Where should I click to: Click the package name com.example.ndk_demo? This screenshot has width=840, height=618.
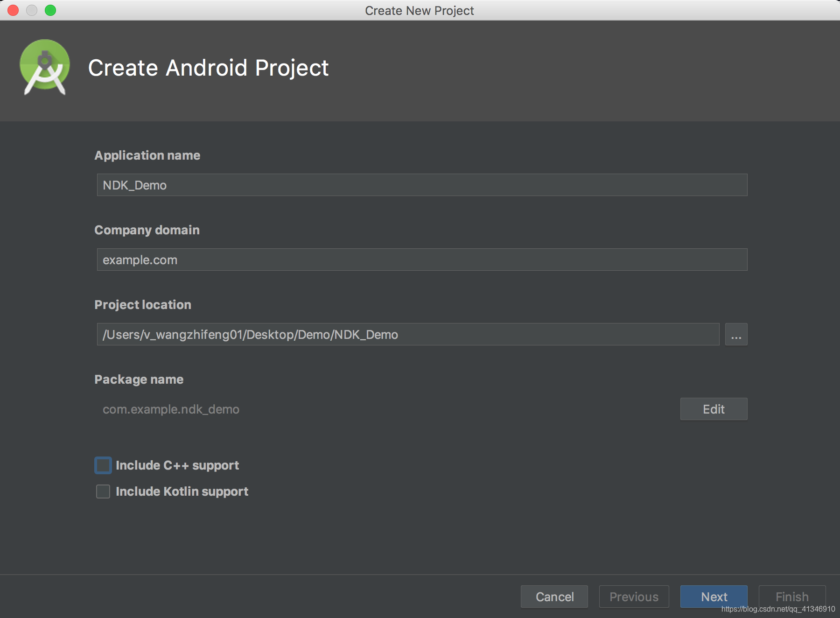171,409
